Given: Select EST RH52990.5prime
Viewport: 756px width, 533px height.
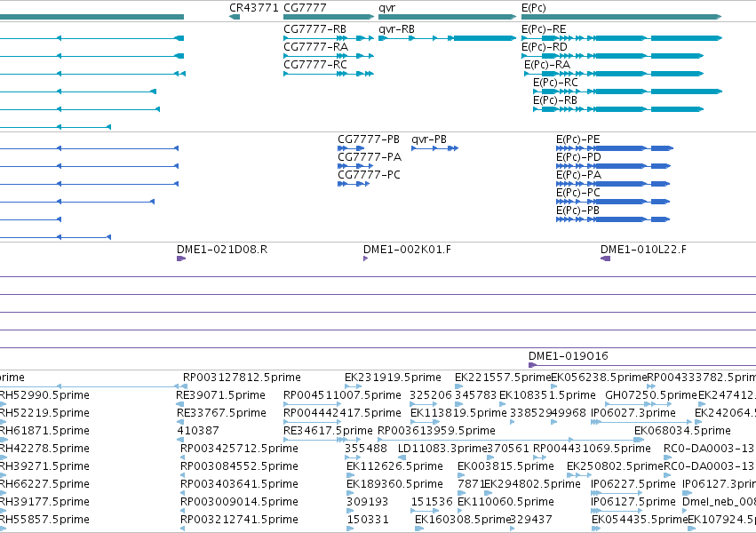Looking at the screenshot, I should pos(44,395).
